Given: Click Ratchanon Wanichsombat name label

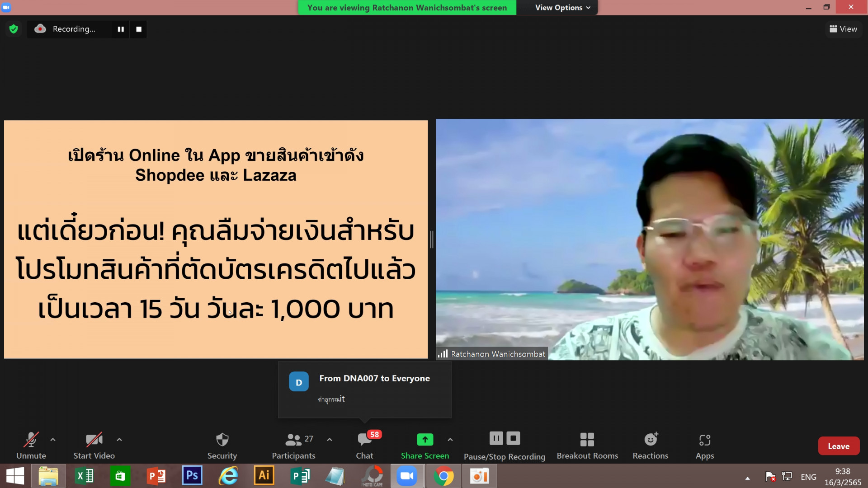Looking at the screenshot, I should tap(498, 354).
